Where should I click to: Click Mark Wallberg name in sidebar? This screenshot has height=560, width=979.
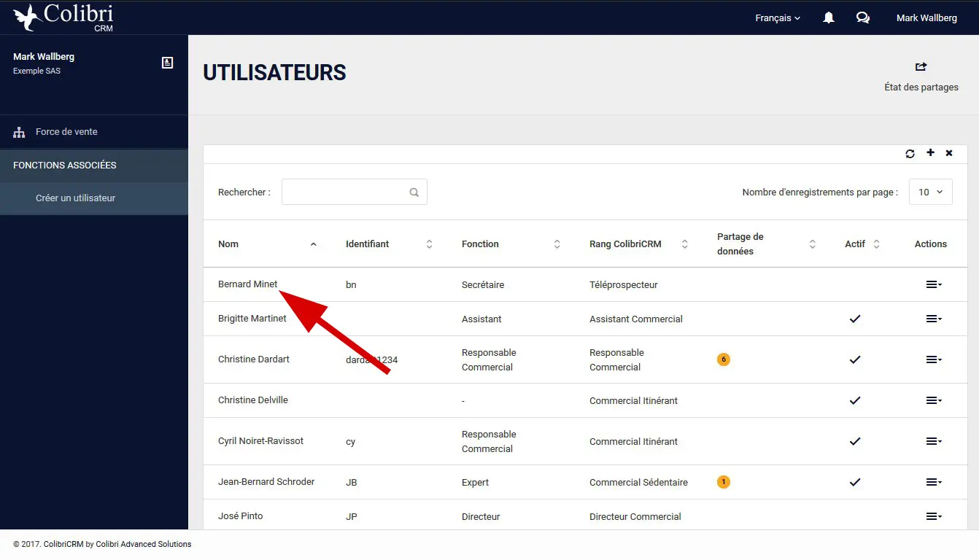44,57
